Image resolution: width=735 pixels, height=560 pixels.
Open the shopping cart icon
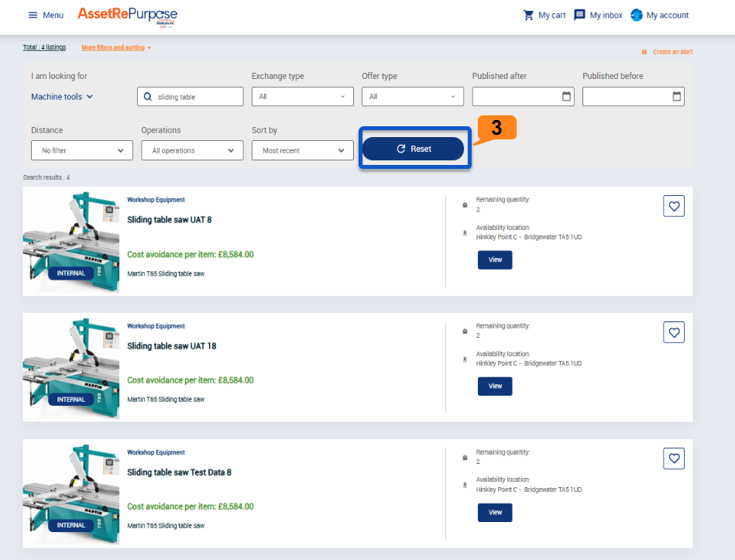click(529, 15)
